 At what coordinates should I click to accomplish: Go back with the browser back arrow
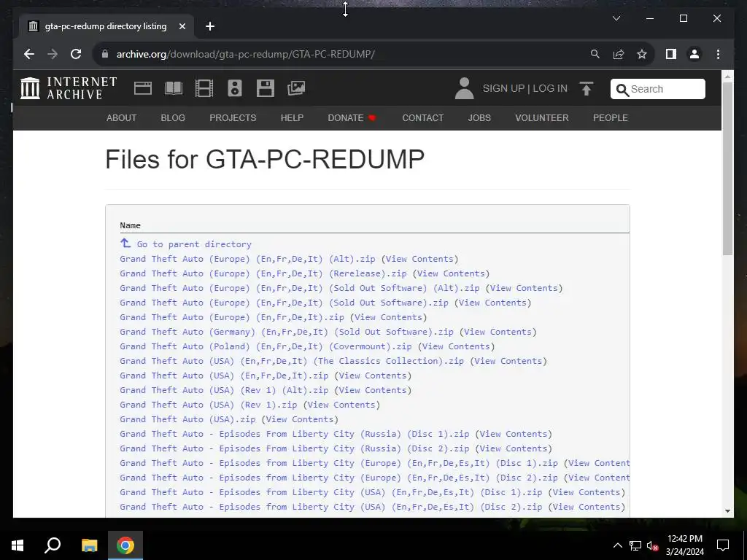point(29,54)
